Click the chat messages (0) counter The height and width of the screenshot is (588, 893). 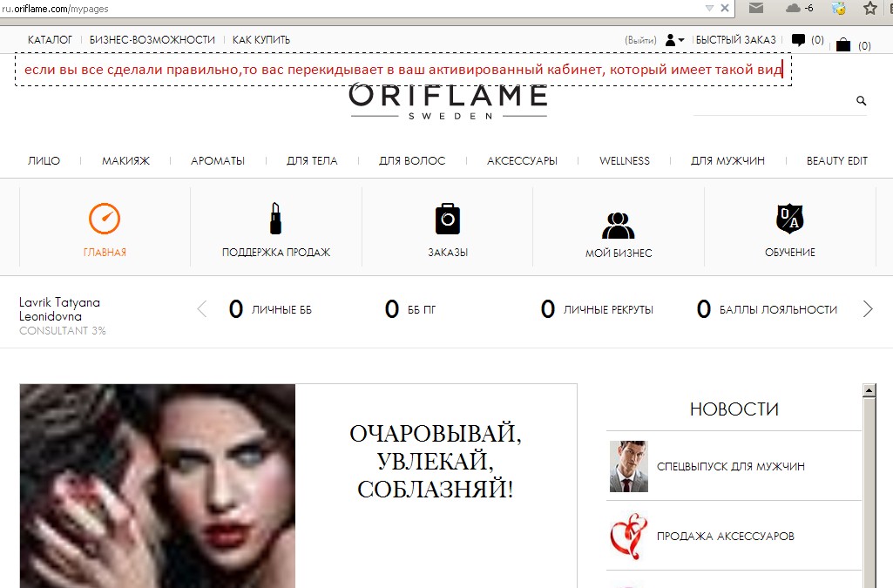(817, 40)
